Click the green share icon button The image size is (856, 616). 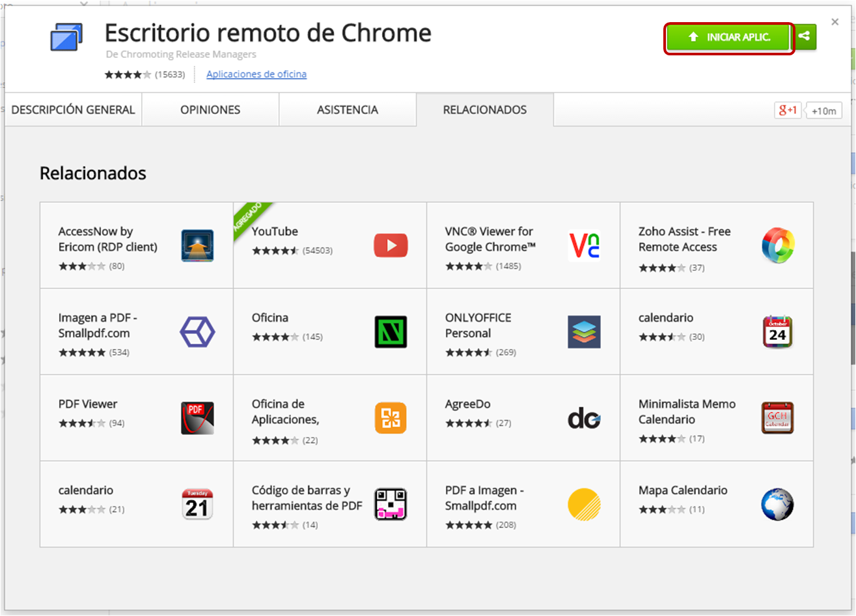805,36
